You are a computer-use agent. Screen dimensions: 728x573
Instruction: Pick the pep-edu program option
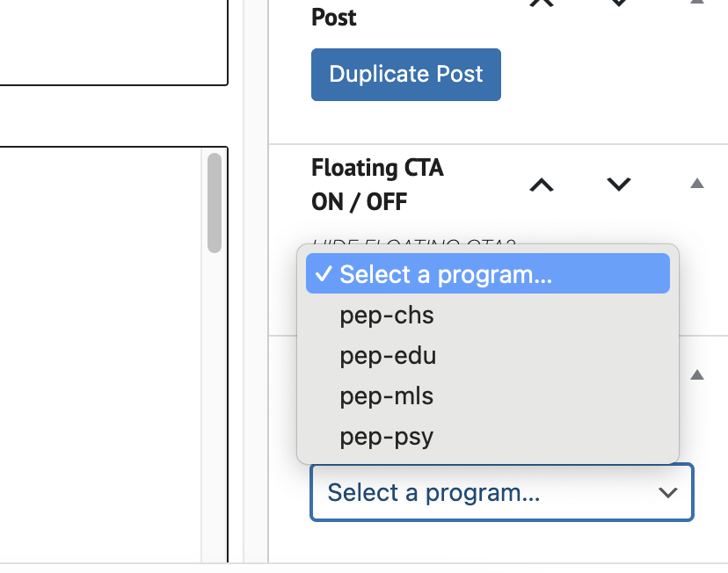click(x=388, y=356)
